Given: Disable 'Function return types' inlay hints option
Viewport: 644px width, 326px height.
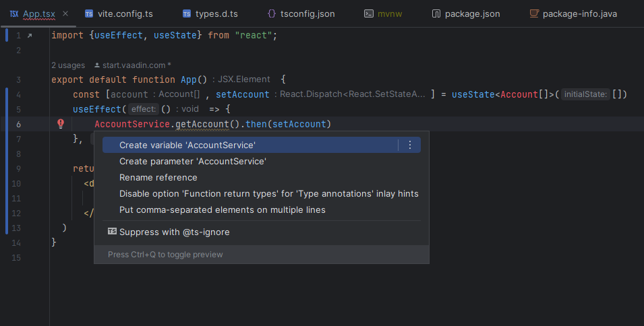Looking at the screenshot, I should (x=269, y=193).
